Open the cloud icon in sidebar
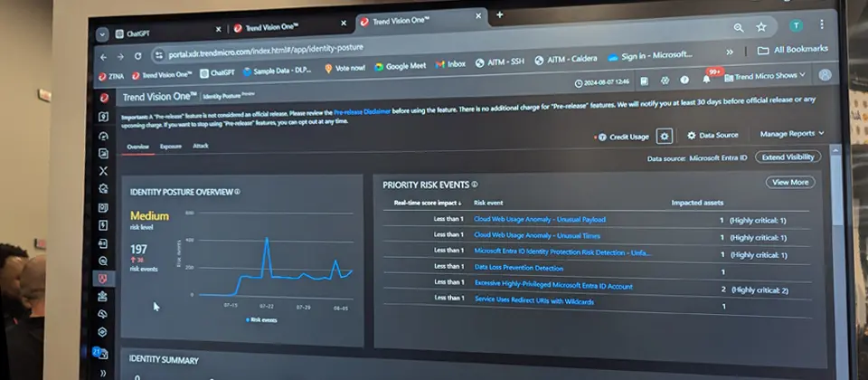Image resolution: width=868 pixels, height=380 pixels. [x=103, y=314]
